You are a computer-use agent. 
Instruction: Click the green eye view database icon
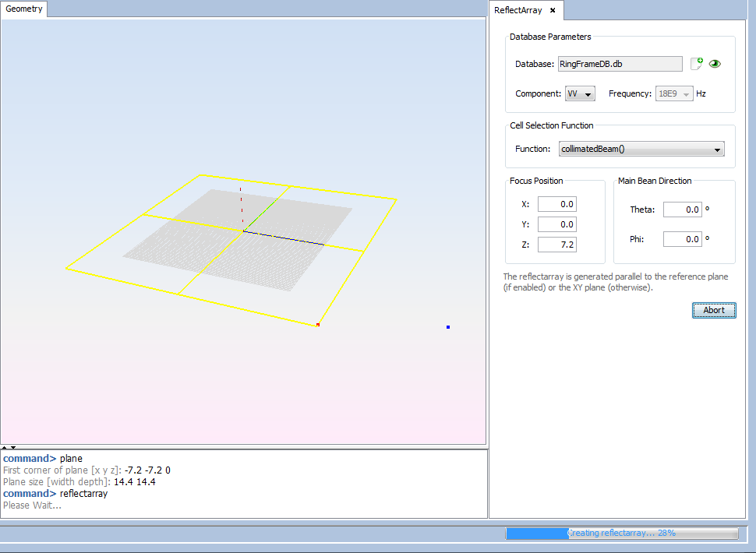[x=715, y=64]
